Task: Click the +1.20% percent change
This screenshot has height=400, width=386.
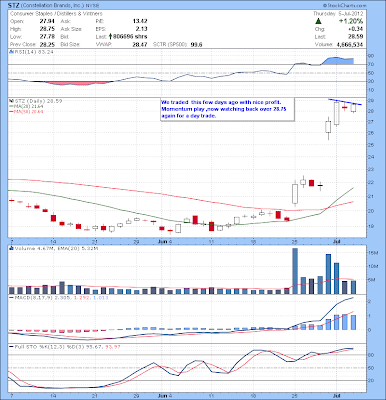Action: click(x=351, y=21)
